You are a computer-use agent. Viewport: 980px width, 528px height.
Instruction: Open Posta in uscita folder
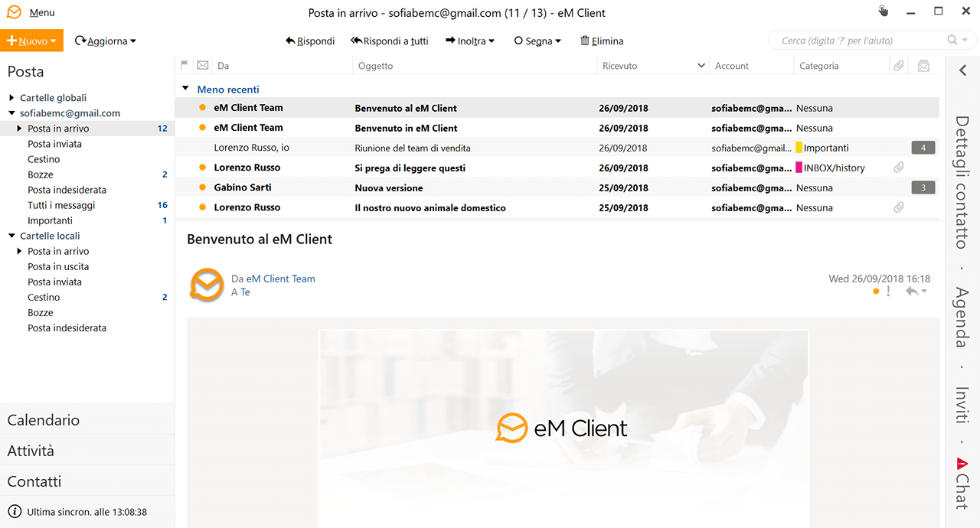coord(58,266)
